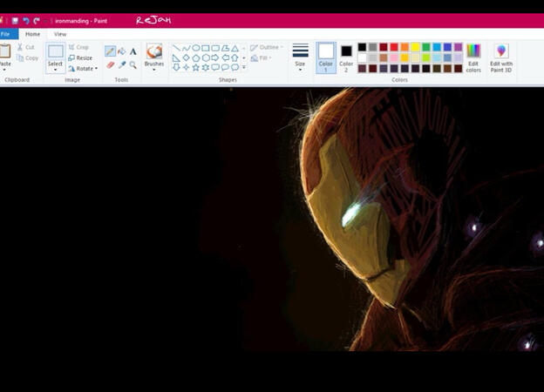Viewport: 544px width, 392px height.
Task: Click the Edit colors button
Action: coord(473,57)
